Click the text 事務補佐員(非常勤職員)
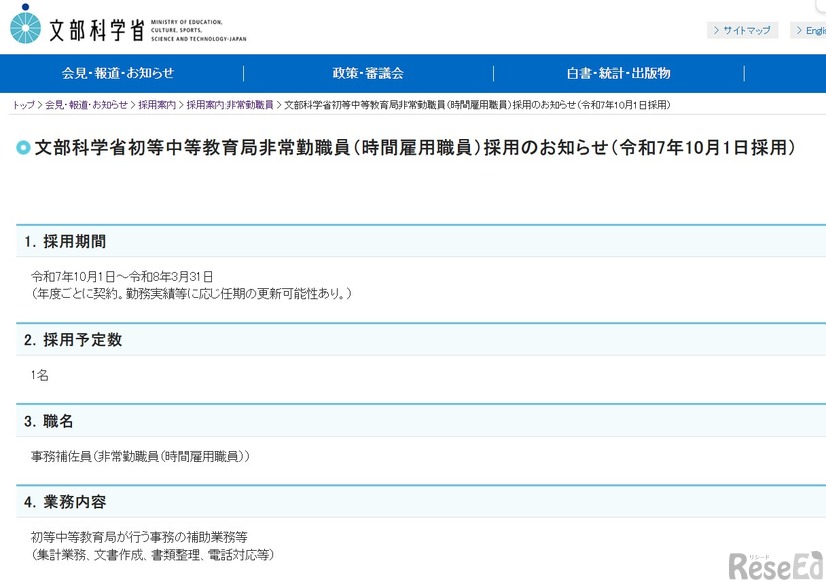 click(x=140, y=456)
